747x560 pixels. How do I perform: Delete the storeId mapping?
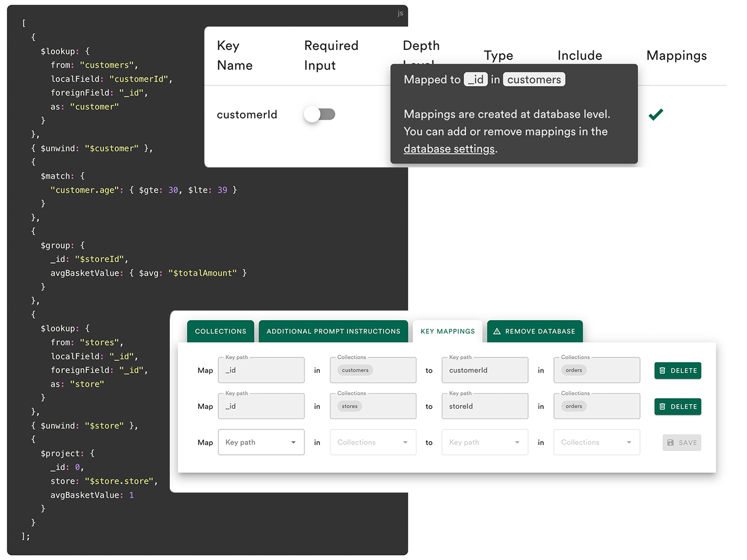click(x=677, y=407)
